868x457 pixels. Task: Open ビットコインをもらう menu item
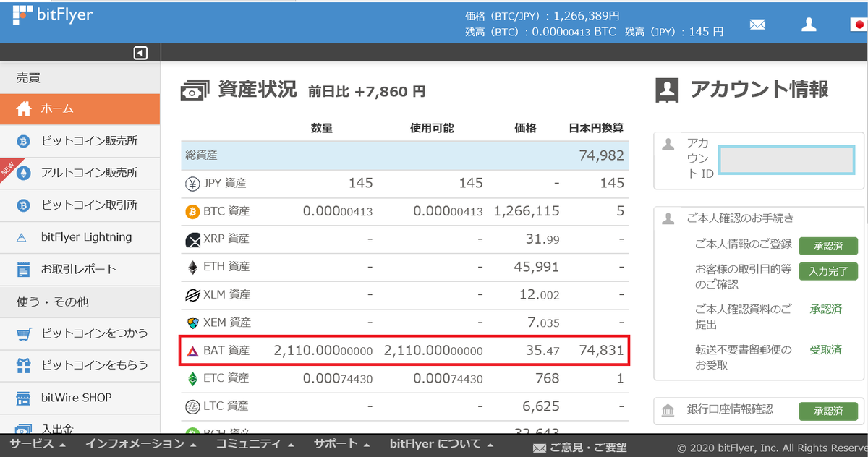(x=80, y=366)
